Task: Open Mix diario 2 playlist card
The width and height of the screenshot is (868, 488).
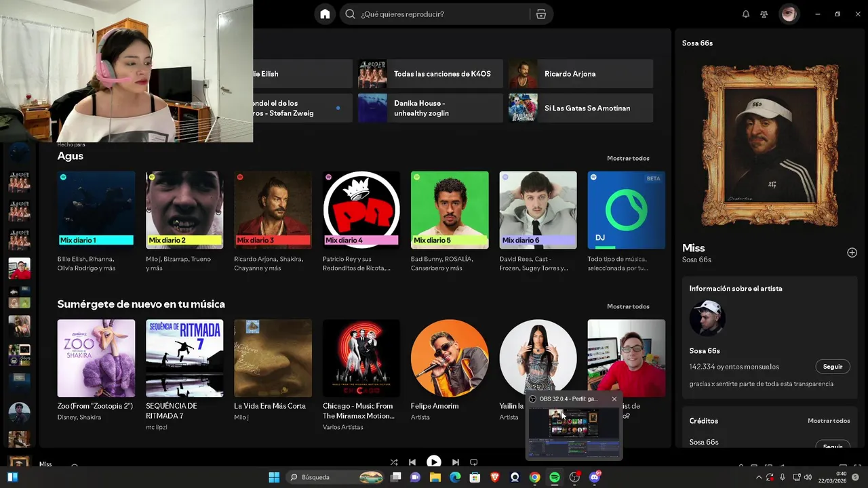Action: click(x=184, y=222)
